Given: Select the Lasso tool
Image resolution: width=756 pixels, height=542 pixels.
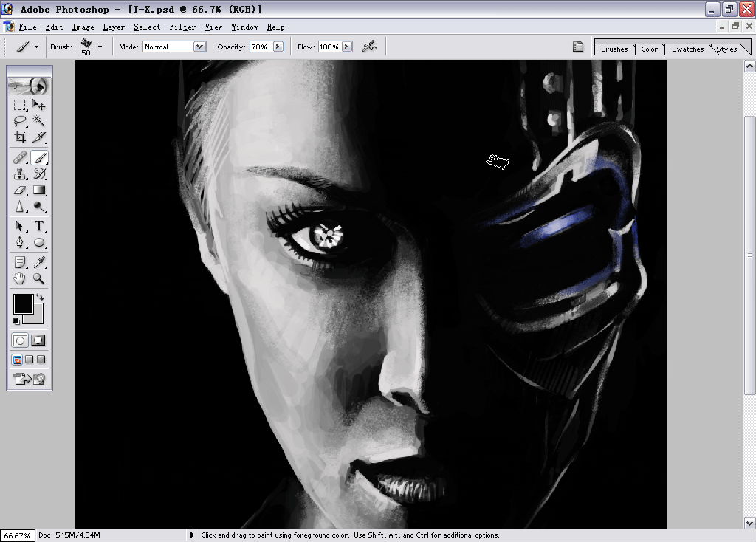Looking at the screenshot, I should click(20, 120).
